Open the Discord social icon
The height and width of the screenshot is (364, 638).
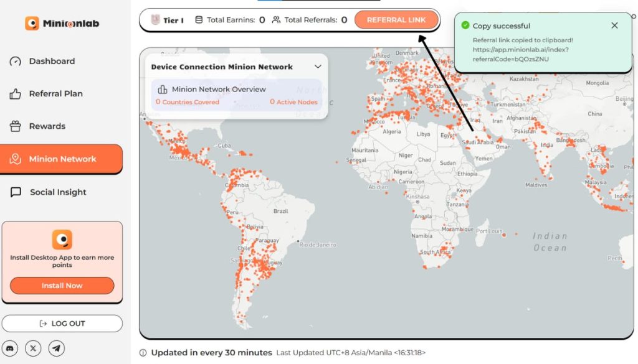pyautogui.click(x=10, y=348)
